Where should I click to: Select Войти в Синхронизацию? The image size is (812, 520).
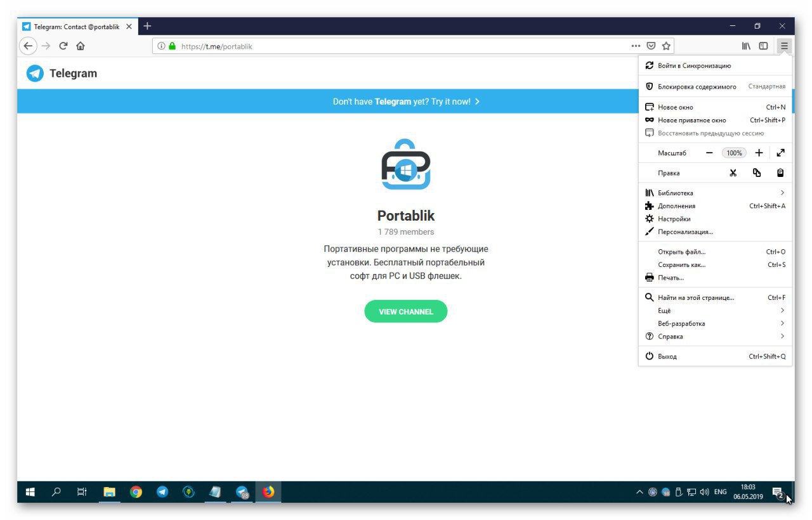pos(715,65)
